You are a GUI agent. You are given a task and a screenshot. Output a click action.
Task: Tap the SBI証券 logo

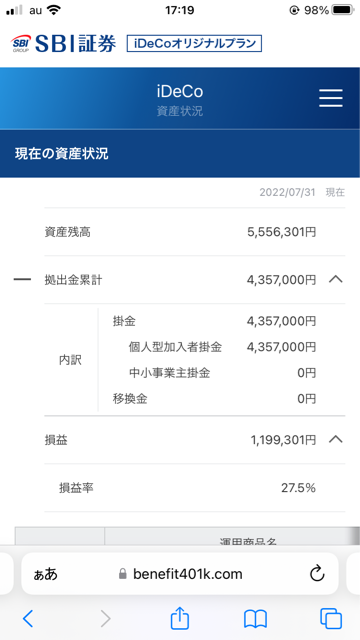tap(64, 44)
